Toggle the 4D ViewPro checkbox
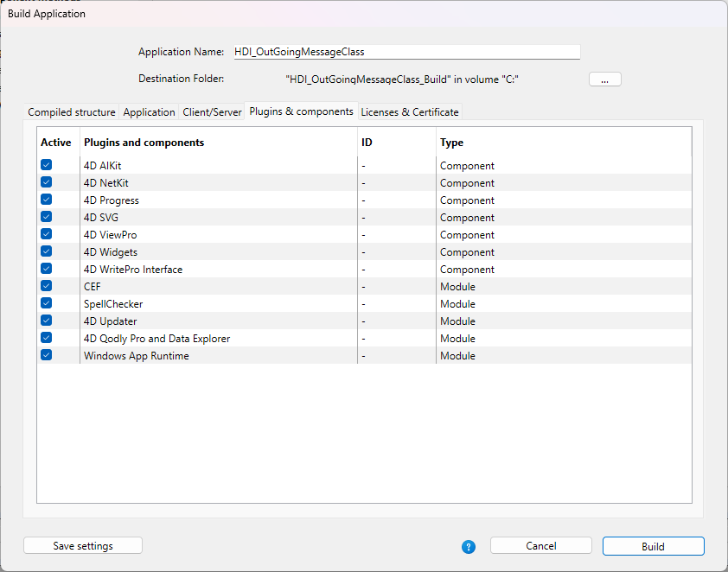This screenshot has height=572, width=728. coord(47,234)
